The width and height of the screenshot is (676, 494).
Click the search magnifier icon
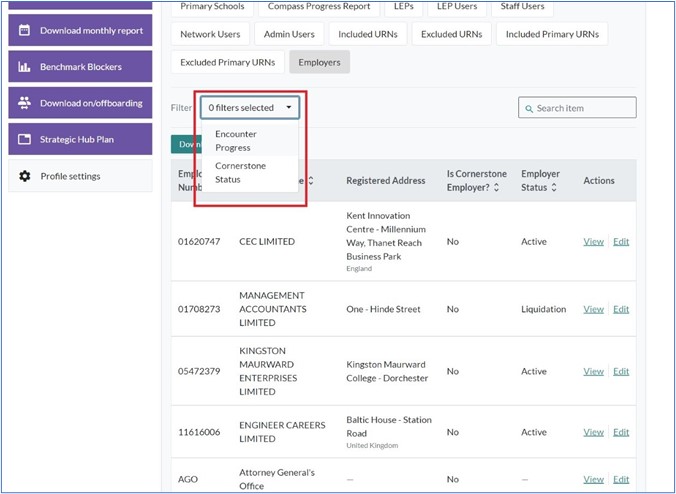[528, 108]
